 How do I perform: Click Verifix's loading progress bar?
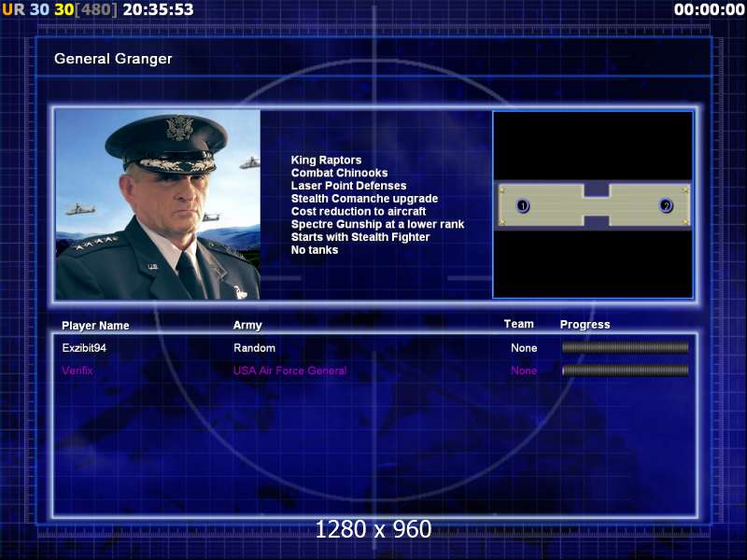pyautogui.click(x=625, y=370)
